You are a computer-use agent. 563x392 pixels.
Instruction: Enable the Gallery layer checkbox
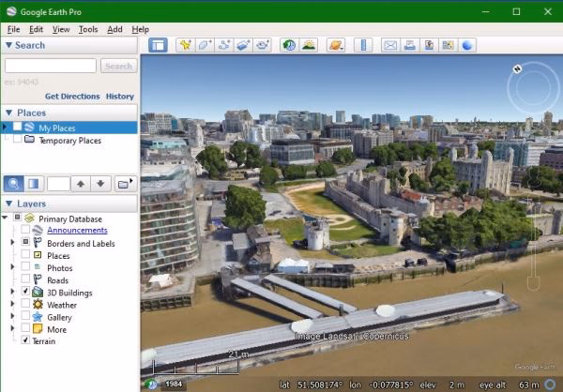25,315
